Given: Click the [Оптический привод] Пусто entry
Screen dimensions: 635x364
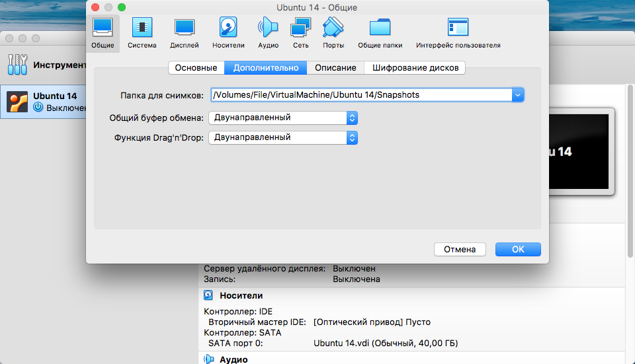Looking at the screenshot, I should 372,322.
